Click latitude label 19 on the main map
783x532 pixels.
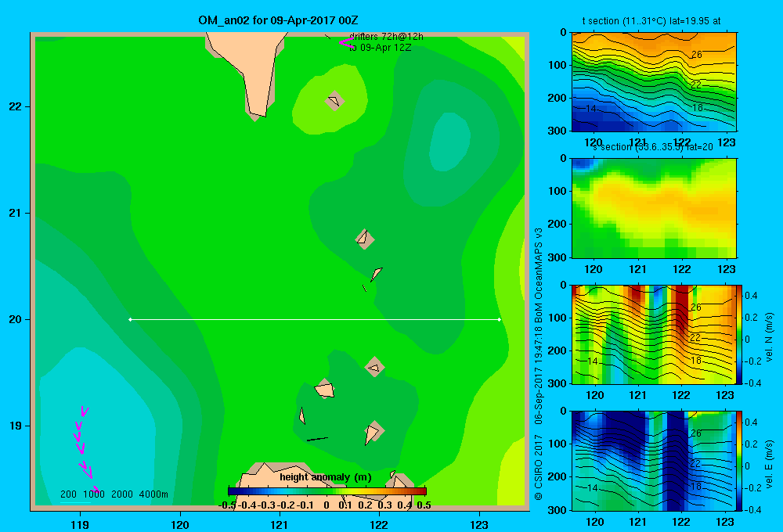(x=16, y=426)
